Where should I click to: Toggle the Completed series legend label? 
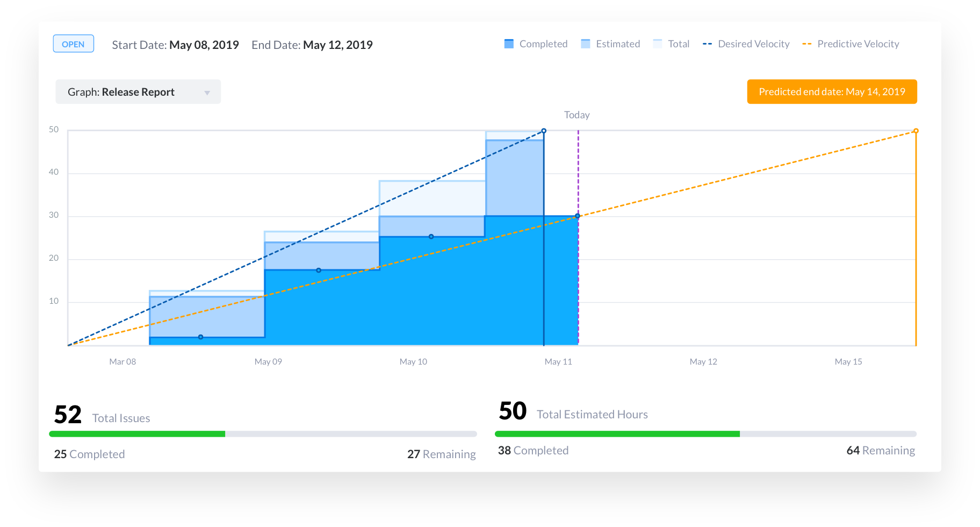click(543, 44)
